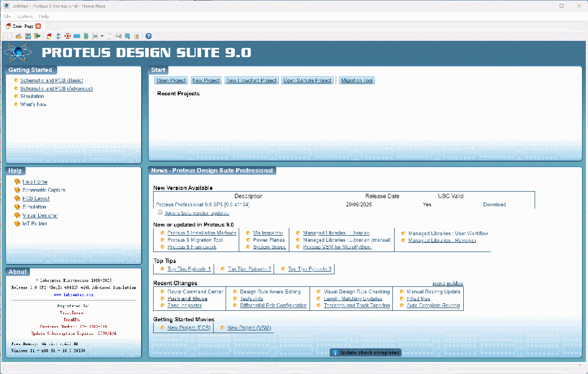Viewport: 588px width, 374px height.
Task: Close the Home Page tab with red X
Action: coord(38,26)
